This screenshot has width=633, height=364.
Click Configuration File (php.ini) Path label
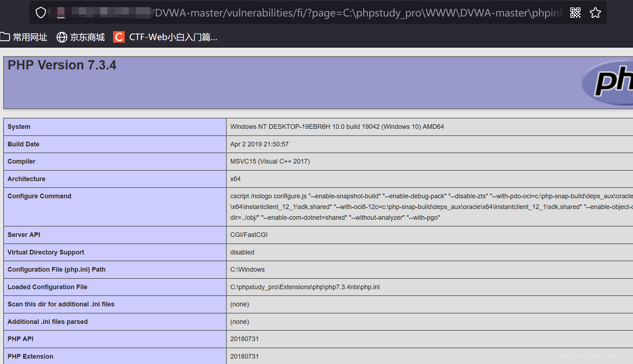pyautogui.click(x=57, y=270)
